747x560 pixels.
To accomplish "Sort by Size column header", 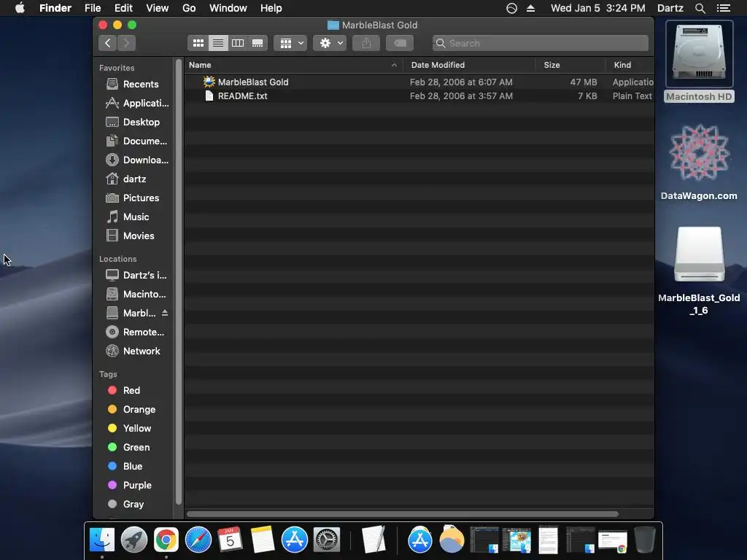I will (x=570, y=65).
